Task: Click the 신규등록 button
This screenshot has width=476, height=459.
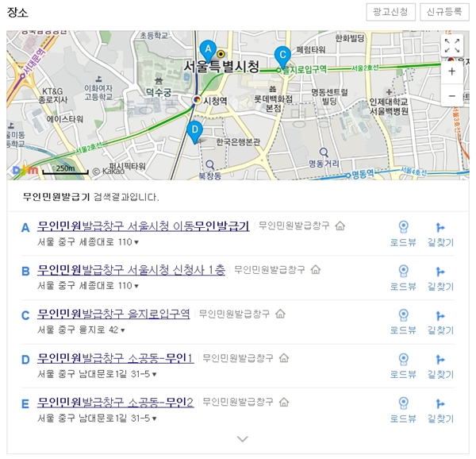Action: pos(443,12)
